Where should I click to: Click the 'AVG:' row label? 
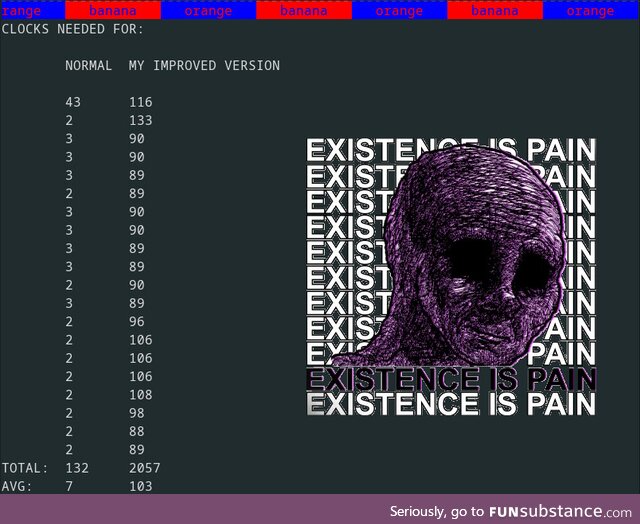(x=16, y=486)
